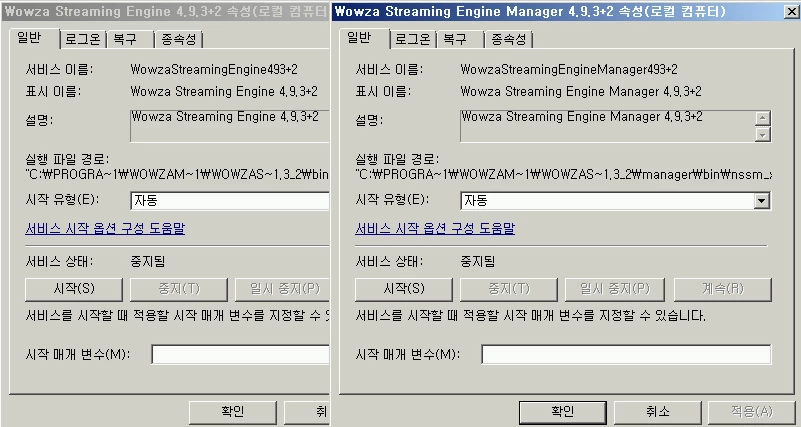Viewport: 801px width, 427px height.
Task: Open startup type combo box in Streaming Engine window
Action: pyautogui.click(x=230, y=201)
